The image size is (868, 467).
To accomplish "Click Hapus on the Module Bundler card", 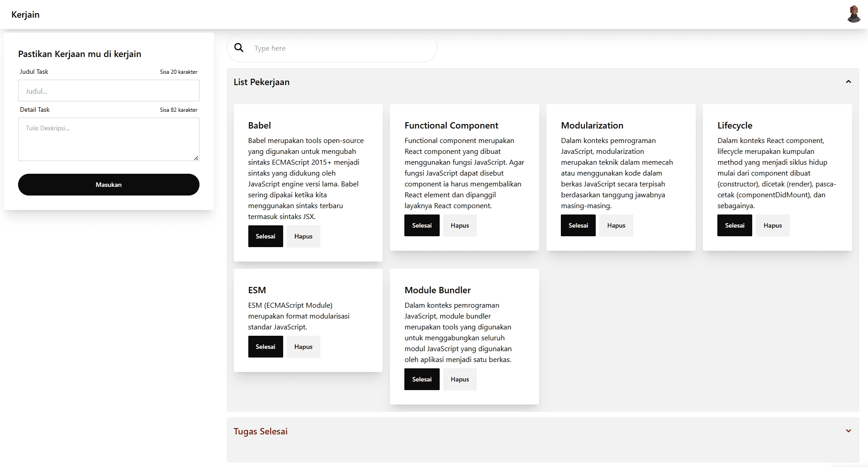I will [x=460, y=379].
